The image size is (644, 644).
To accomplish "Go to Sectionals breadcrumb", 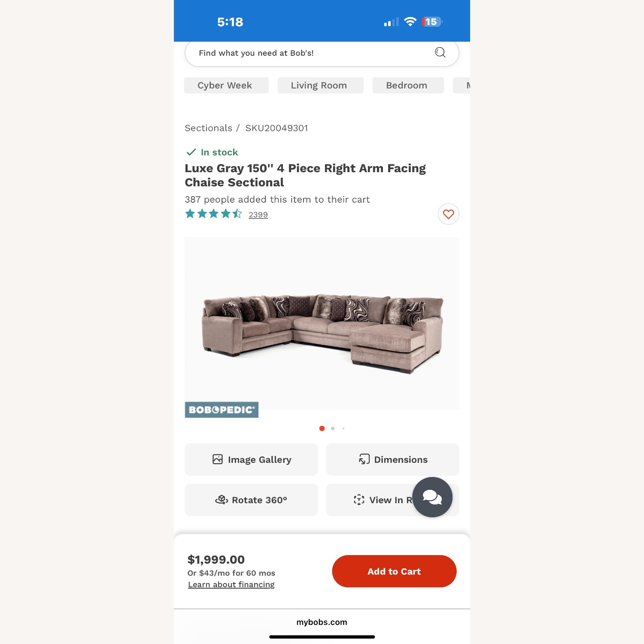I will pyautogui.click(x=208, y=128).
